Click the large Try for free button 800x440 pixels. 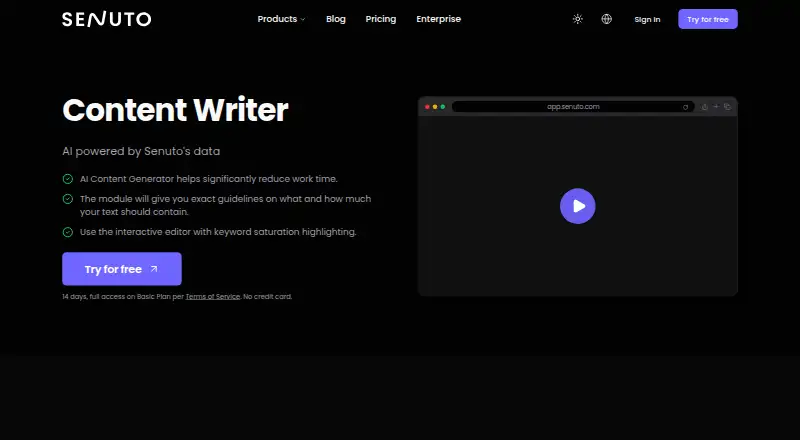[122, 269]
